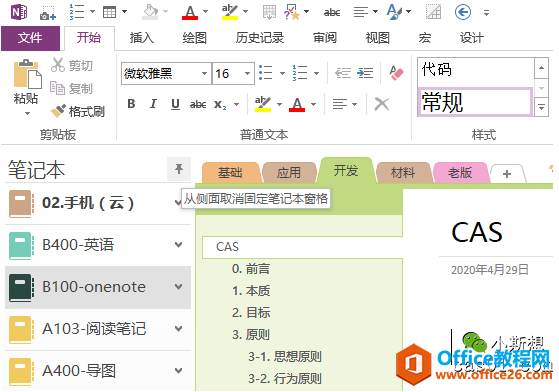Open the 基础 section tab

click(x=230, y=173)
